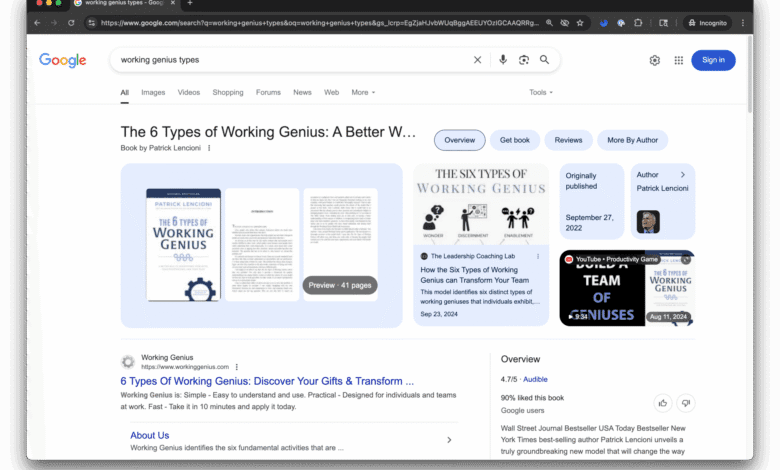Viewport: 780px width, 470px height.
Task: Search by image with the lens icon
Action: coord(524,60)
